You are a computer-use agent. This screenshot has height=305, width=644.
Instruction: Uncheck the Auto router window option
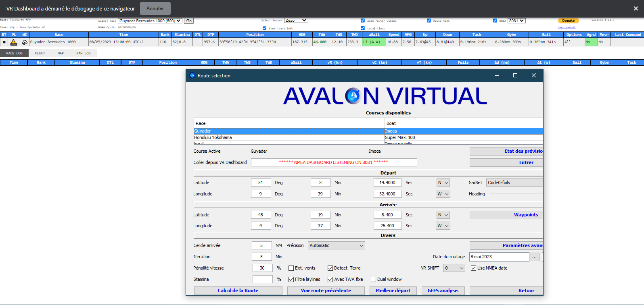click(x=362, y=21)
